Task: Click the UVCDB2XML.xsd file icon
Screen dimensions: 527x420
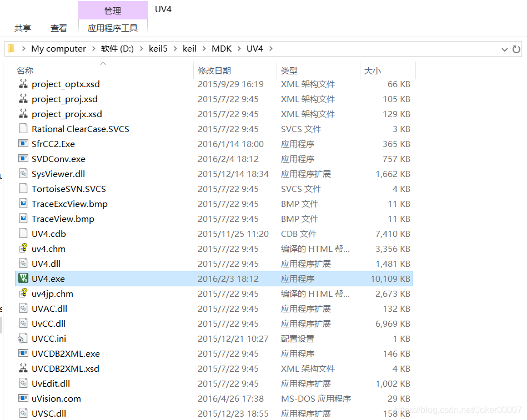Action: 23,368
